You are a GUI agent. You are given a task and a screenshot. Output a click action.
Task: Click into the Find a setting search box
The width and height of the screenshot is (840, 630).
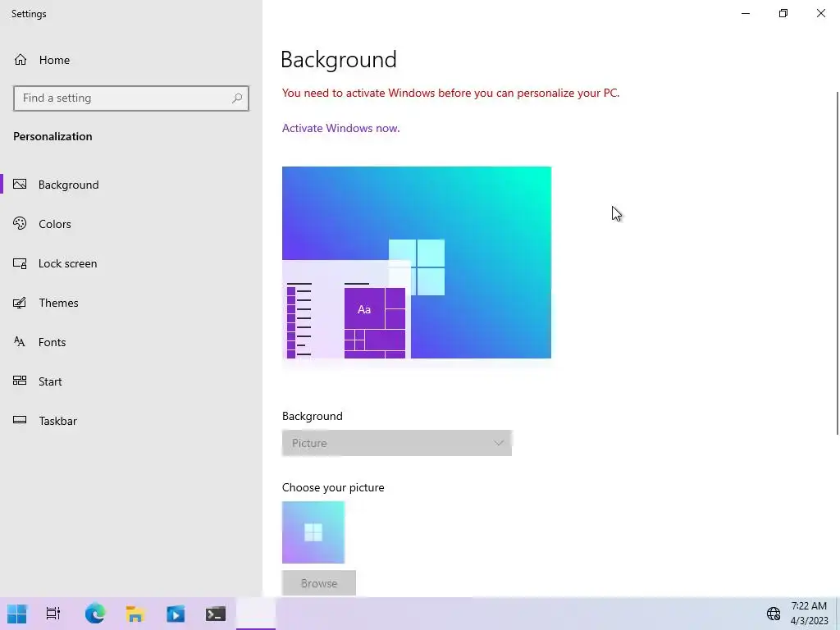tap(131, 98)
